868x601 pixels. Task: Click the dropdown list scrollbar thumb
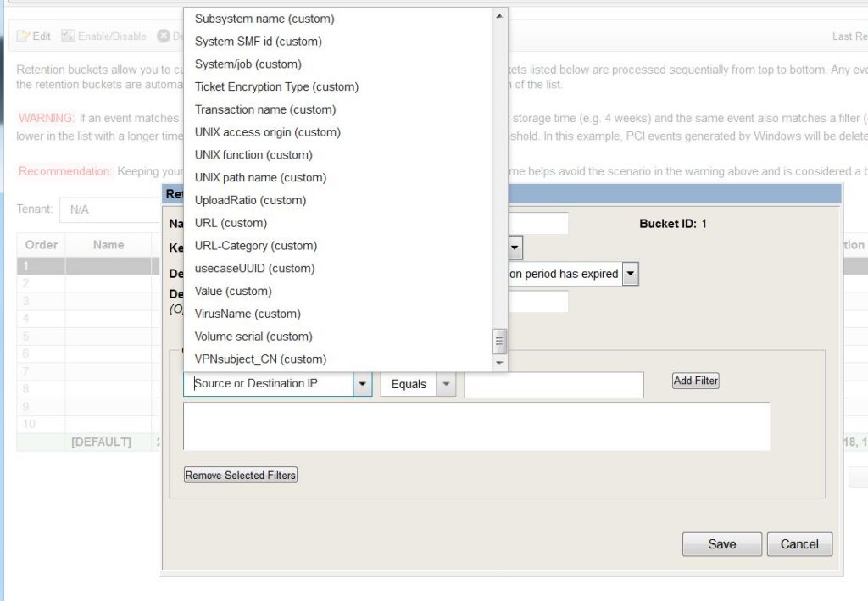[499, 341]
